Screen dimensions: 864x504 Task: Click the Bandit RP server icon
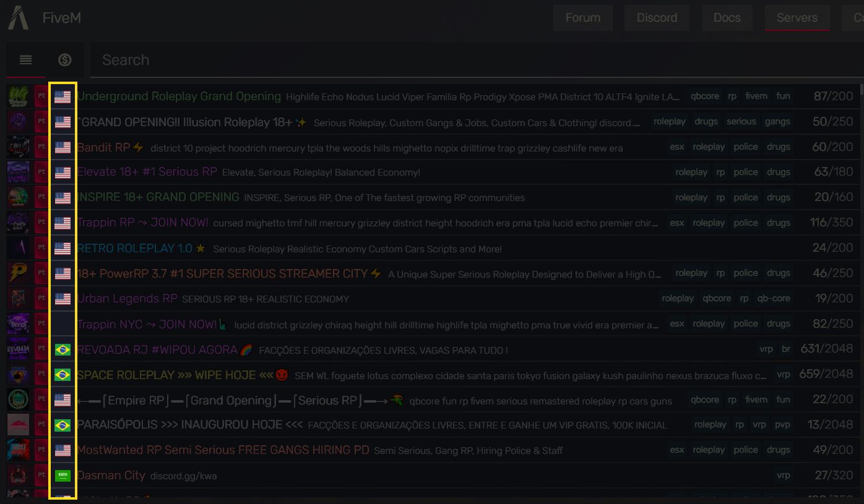[x=18, y=147]
